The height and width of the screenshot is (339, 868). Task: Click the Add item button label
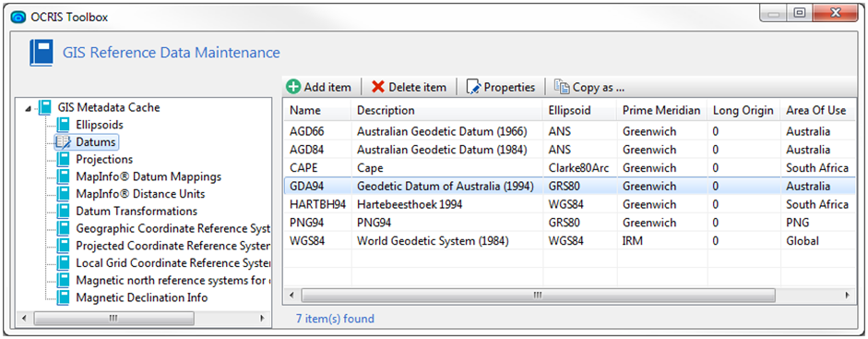[327, 88]
